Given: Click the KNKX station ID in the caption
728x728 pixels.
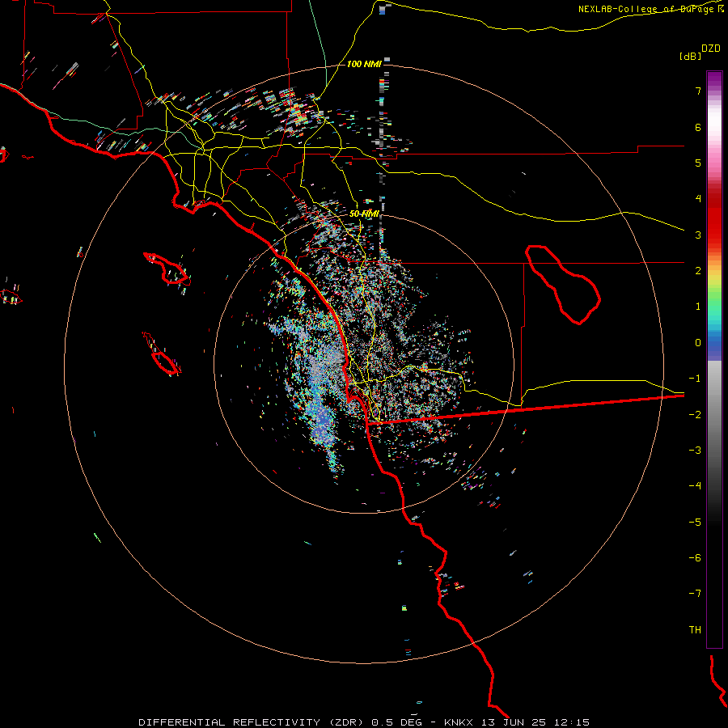Looking at the screenshot, I should pos(459,722).
